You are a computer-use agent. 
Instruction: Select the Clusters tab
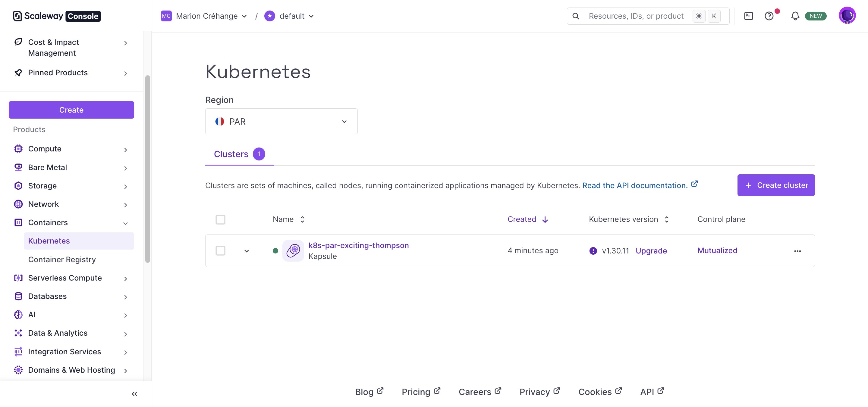(239, 154)
